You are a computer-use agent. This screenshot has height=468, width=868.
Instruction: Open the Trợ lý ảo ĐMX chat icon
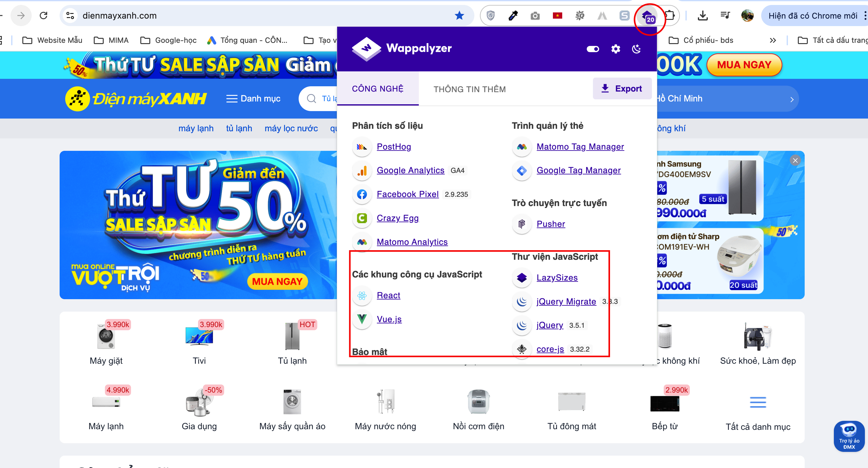[849, 436]
